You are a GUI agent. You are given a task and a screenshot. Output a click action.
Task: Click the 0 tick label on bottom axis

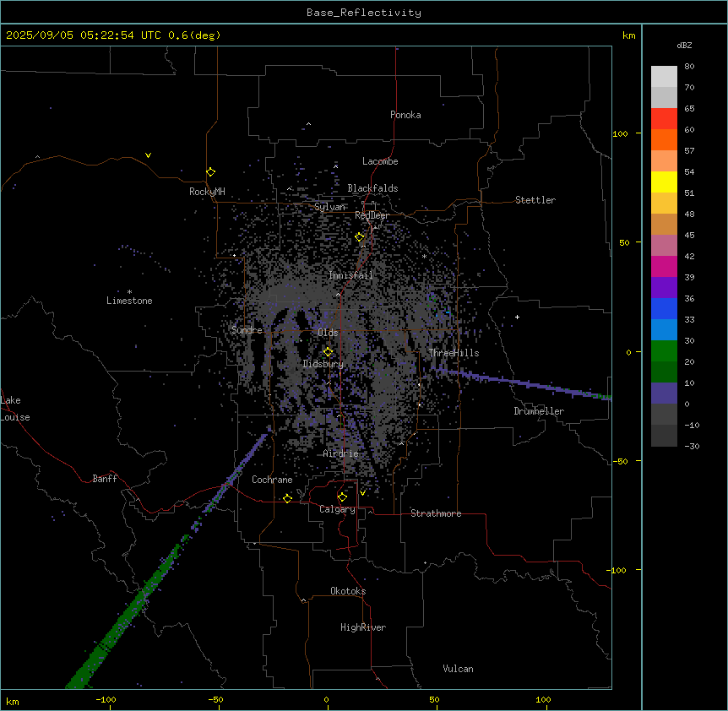click(326, 699)
